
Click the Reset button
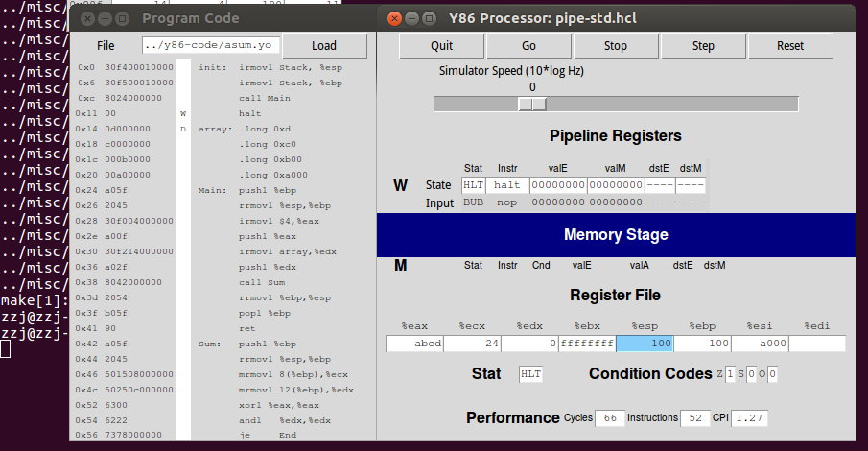point(790,46)
